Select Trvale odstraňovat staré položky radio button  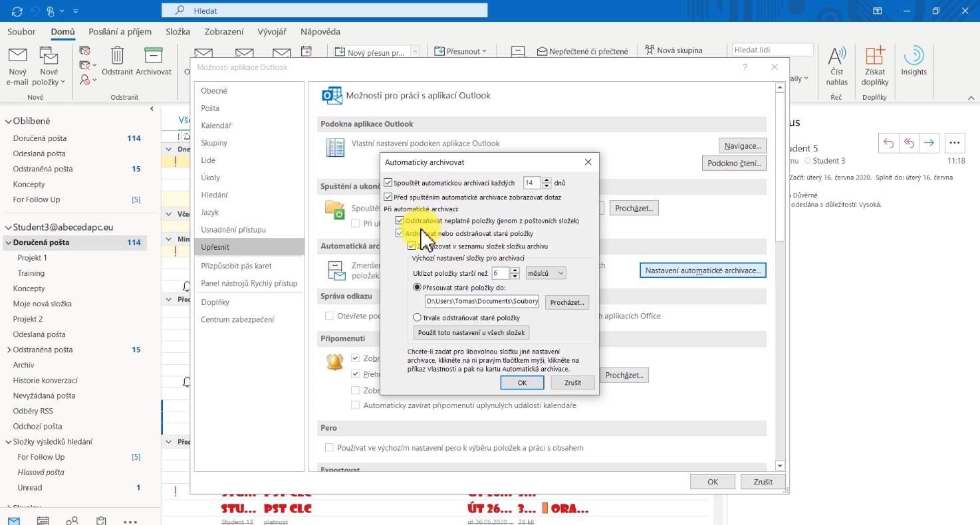click(417, 318)
